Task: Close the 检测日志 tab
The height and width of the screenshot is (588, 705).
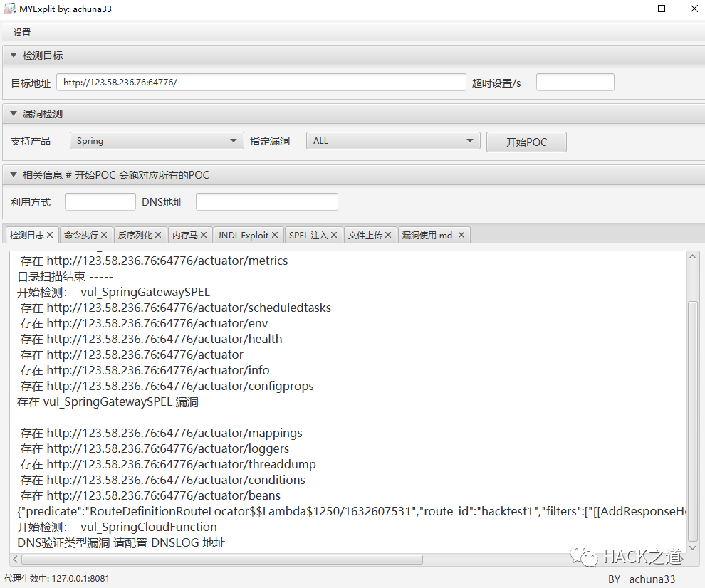Action: 50,235
